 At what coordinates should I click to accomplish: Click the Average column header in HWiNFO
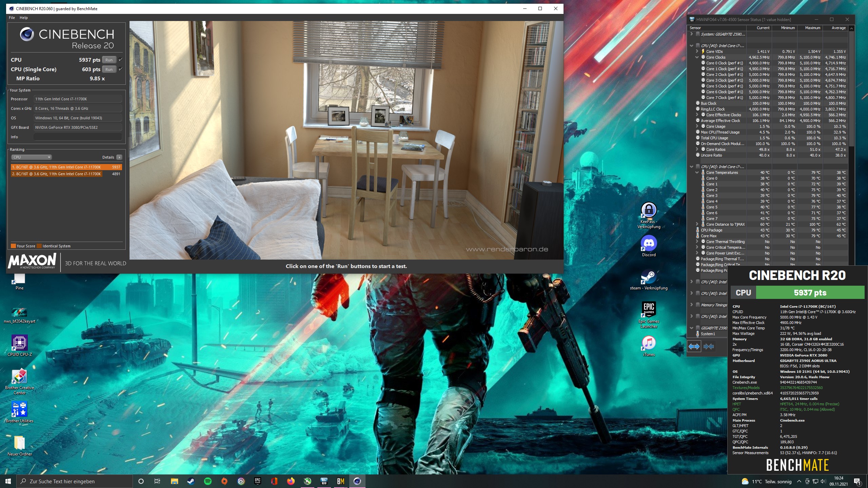tap(835, 28)
